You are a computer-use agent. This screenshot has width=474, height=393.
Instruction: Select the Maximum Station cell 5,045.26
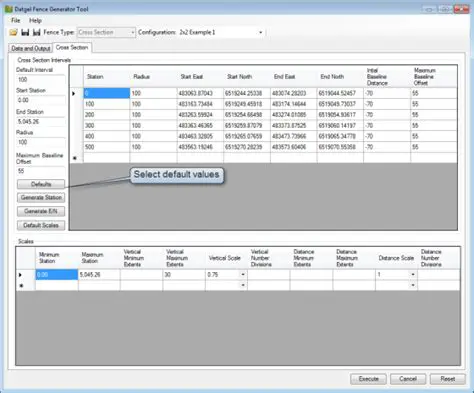pos(99,275)
